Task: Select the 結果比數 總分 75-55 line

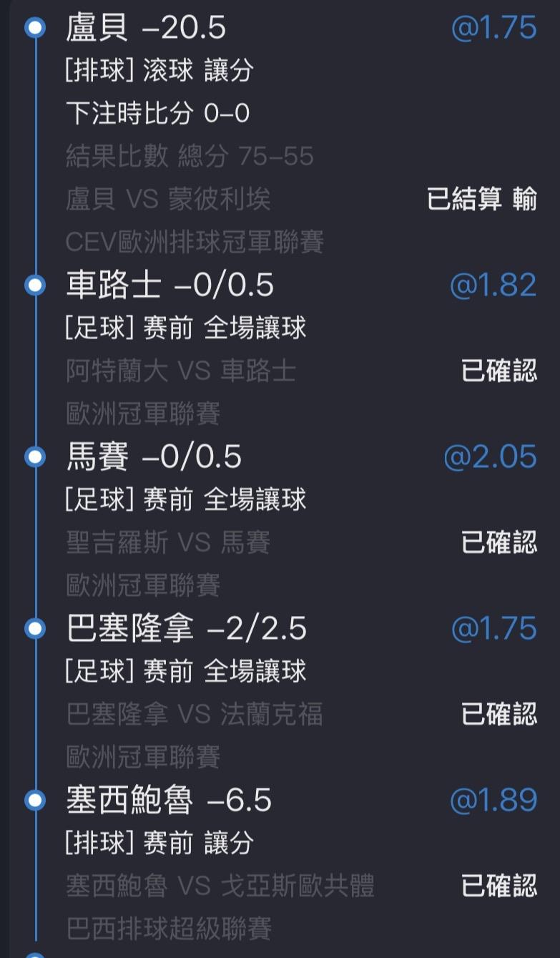Action: [190, 157]
